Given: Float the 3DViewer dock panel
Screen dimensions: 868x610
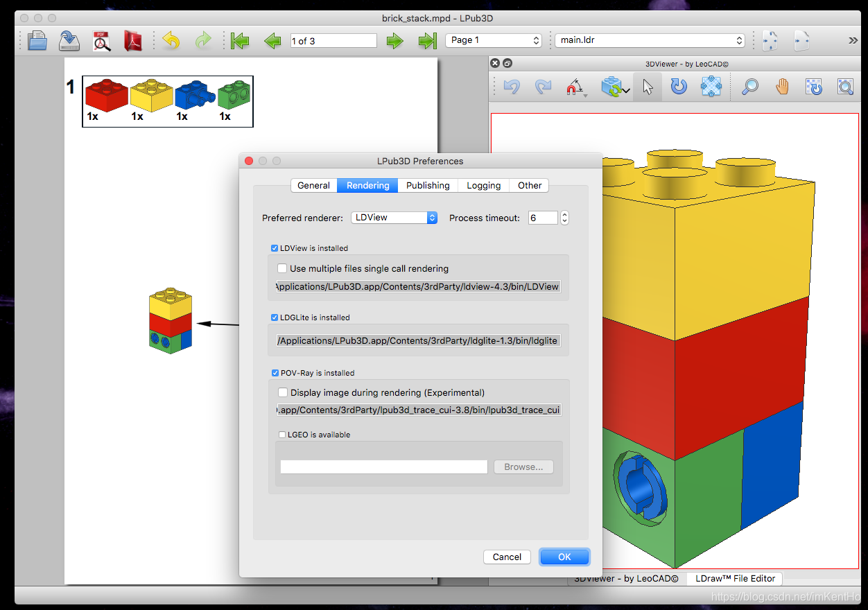Looking at the screenshot, I should [507, 63].
